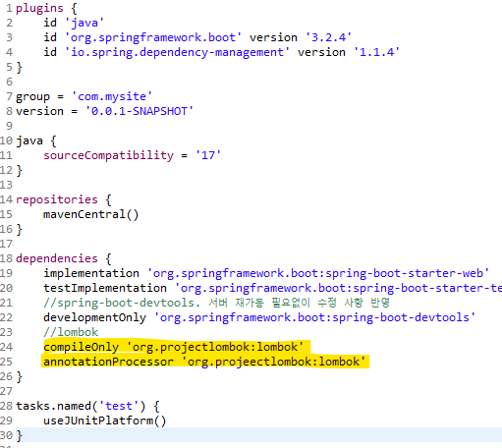Click the word 'plugins' on line 1
The image size is (502, 448).
[x=39, y=8]
